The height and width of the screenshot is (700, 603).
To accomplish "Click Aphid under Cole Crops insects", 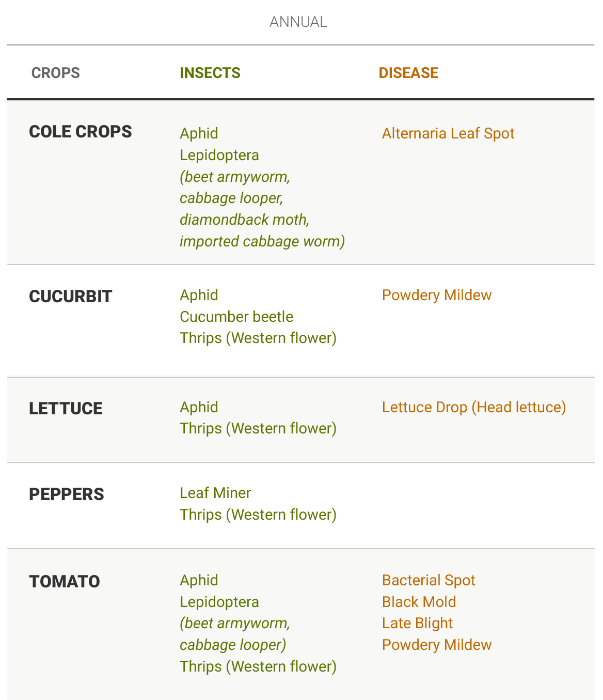I will (199, 133).
